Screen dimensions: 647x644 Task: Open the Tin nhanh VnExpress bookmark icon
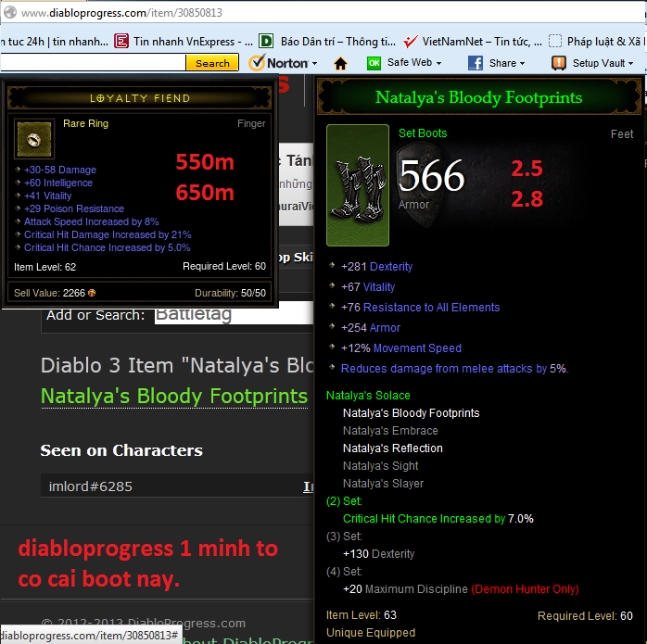(x=121, y=42)
